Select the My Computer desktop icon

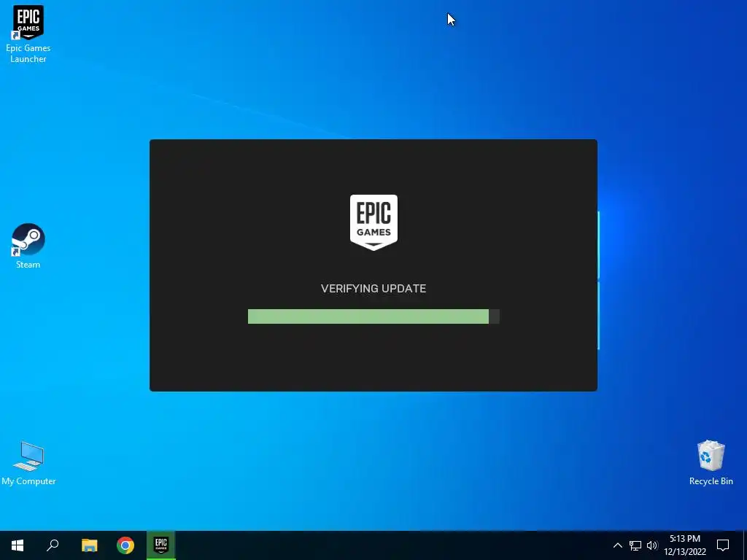pos(28,463)
